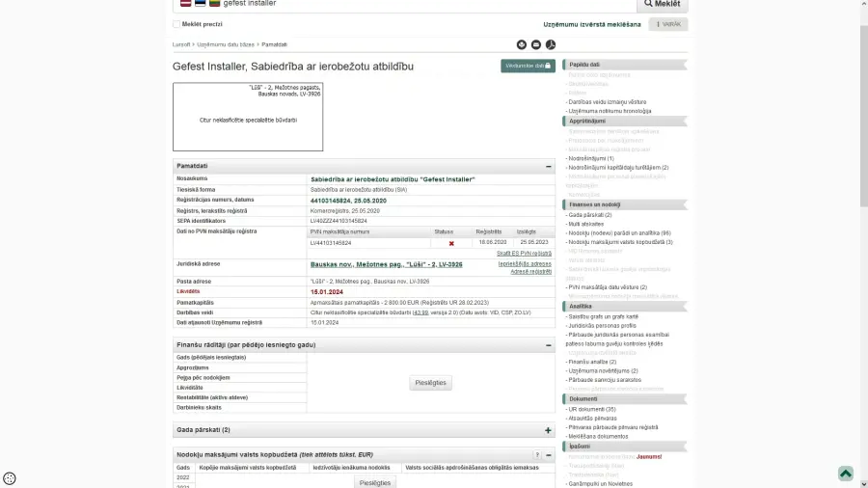Open PVN maksātāja datu vēsture (2)

[x=608, y=287]
